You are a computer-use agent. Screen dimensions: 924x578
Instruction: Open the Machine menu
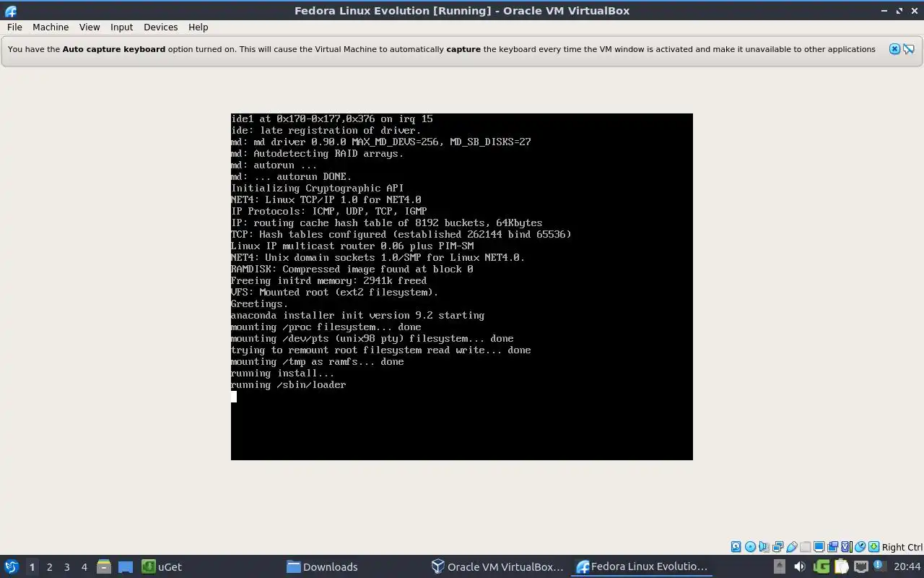tap(51, 27)
